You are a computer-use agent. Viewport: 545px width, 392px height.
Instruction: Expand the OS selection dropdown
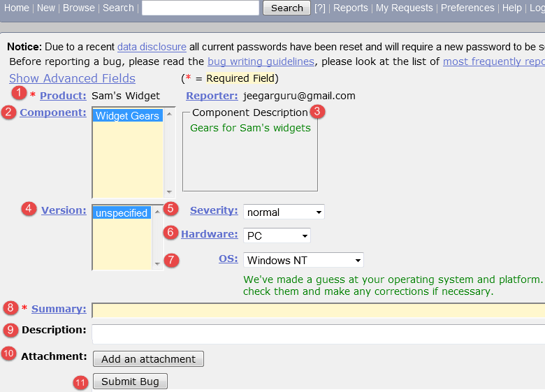click(303, 261)
